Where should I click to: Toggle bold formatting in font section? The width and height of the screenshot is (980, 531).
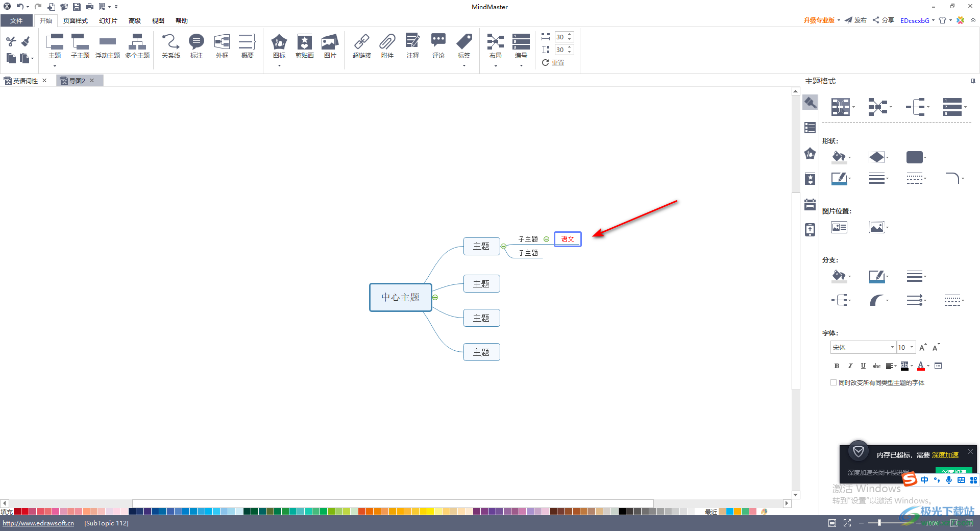tap(837, 366)
